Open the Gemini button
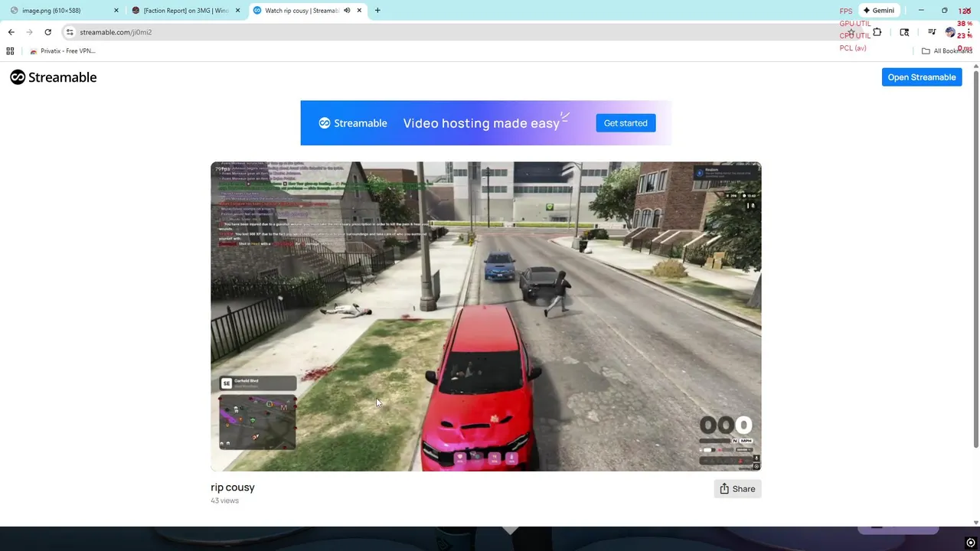 (878, 11)
